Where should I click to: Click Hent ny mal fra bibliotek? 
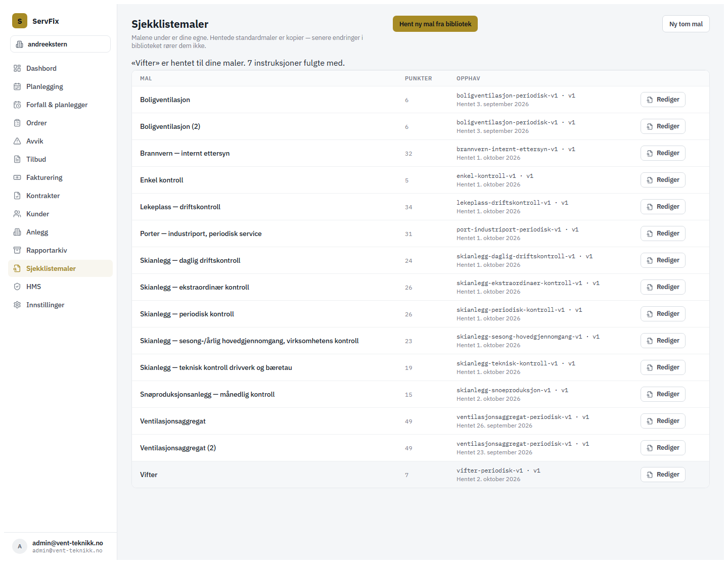(x=435, y=24)
